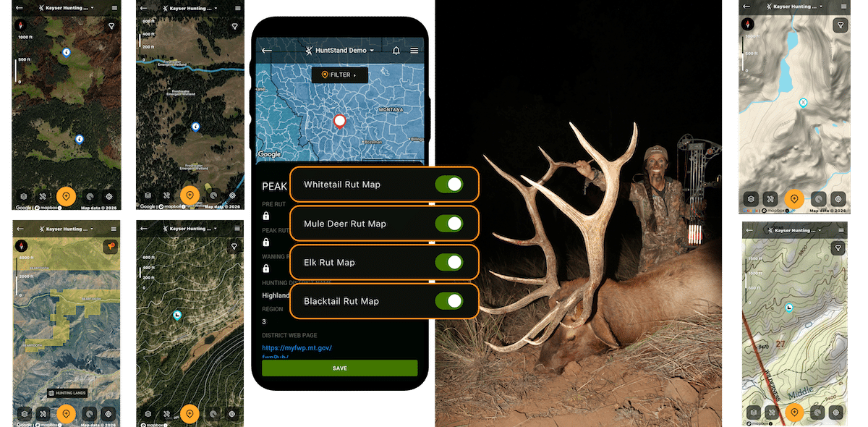Select the cyan pin on the section 27 topo map
Viewport: 868px width, 427px height.
789,308
